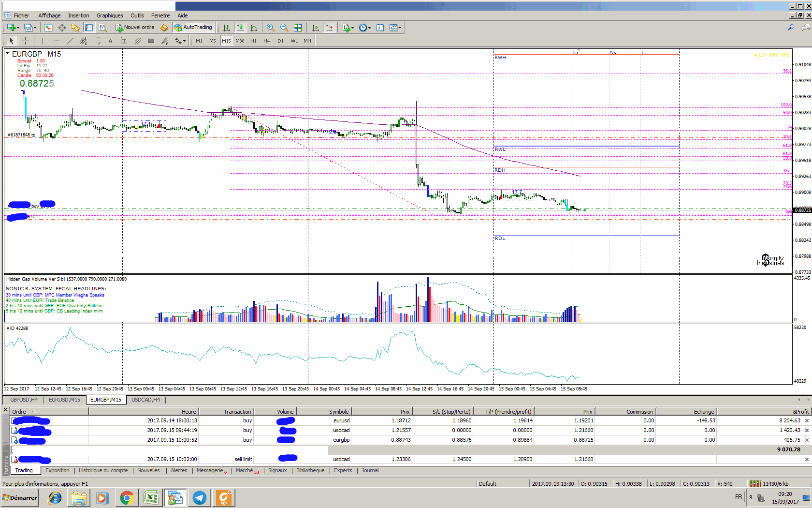Toggle the AutoTrading button
The width and height of the screenshot is (812, 508).
pos(193,28)
